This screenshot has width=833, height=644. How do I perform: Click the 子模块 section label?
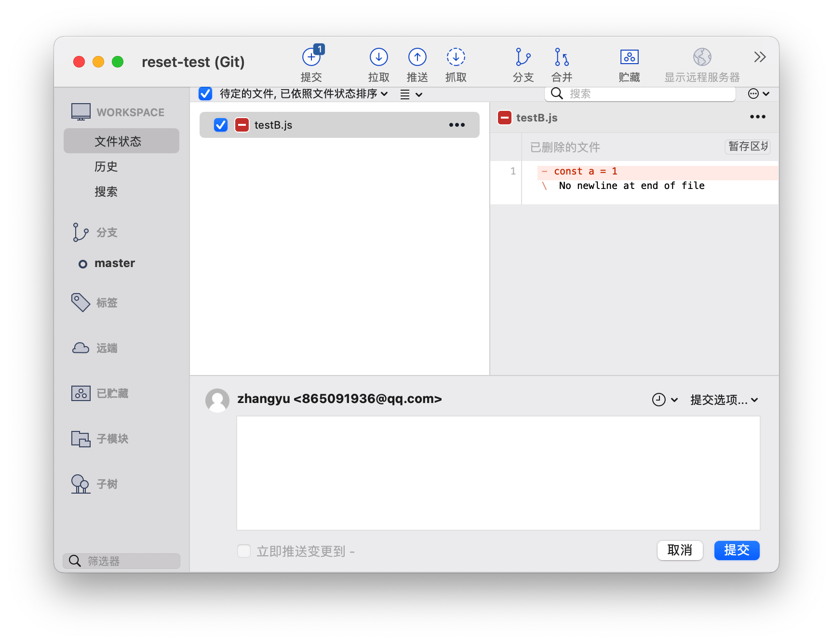112,439
